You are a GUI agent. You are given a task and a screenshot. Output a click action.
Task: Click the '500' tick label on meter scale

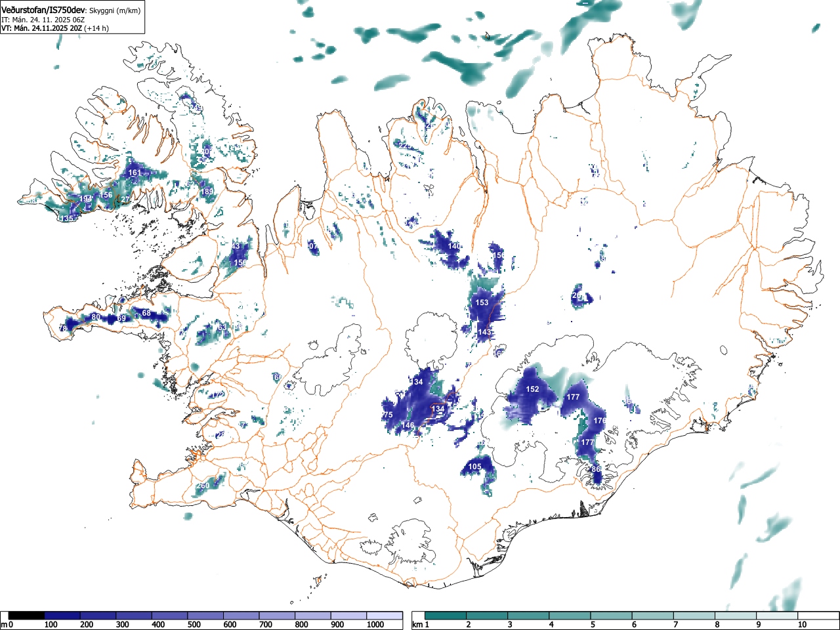(194, 625)
